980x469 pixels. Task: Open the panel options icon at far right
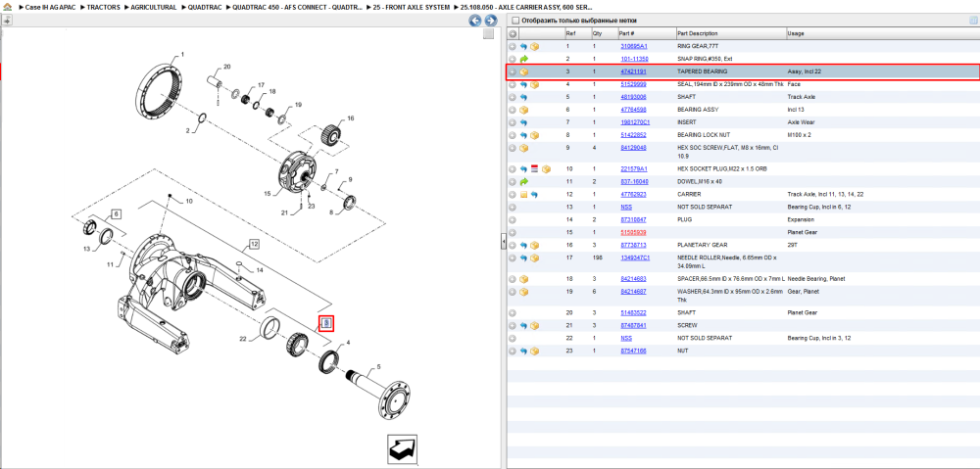[972, 21]
